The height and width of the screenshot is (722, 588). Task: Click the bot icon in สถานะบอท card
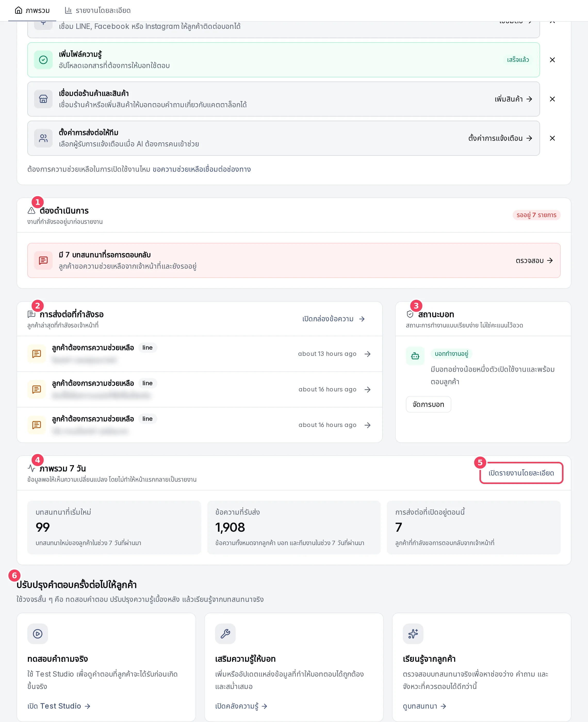415,356
